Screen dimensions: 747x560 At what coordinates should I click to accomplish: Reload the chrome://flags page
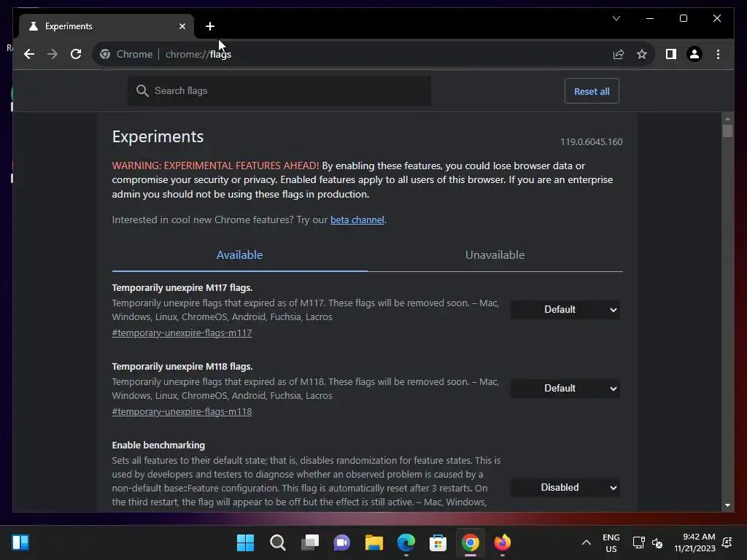coord(76,54)
